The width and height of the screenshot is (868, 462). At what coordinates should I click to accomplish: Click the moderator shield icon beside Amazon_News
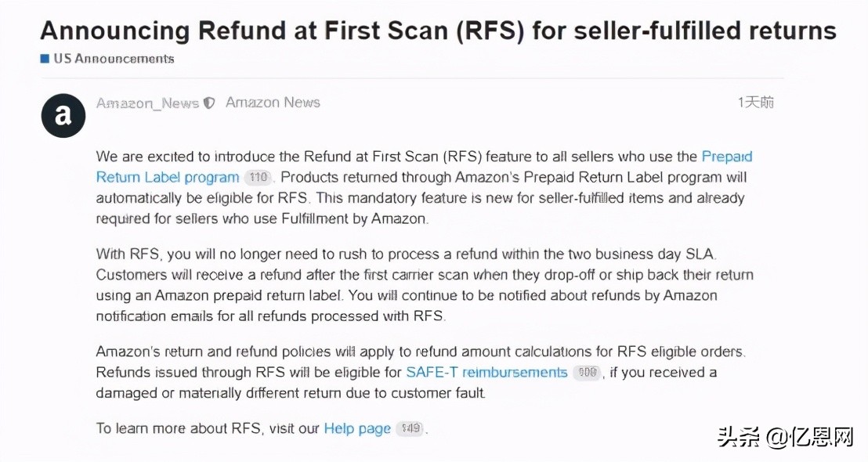[x=209, y=103]
